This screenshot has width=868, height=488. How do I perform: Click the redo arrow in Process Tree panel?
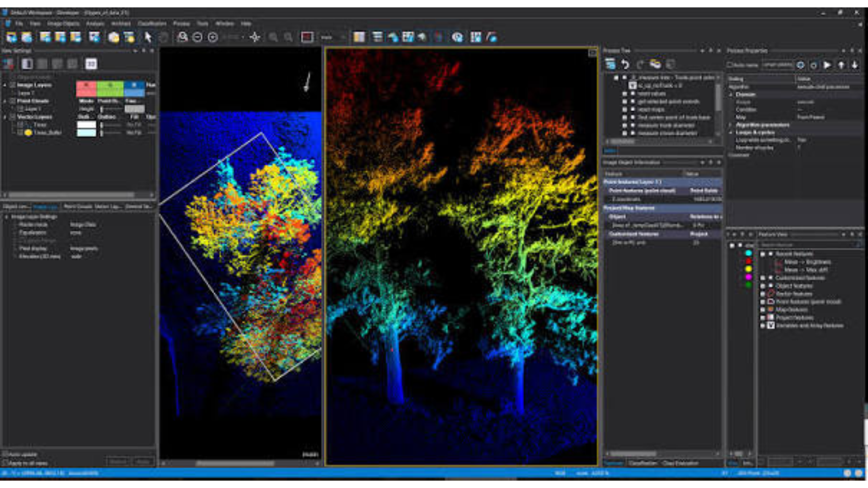(x=640, y=65)
